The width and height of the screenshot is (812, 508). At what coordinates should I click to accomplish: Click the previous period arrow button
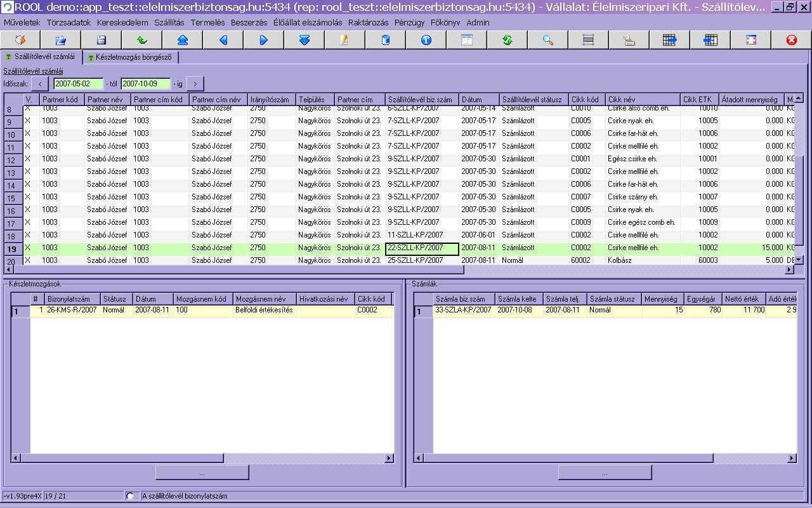tap(40, 84)
